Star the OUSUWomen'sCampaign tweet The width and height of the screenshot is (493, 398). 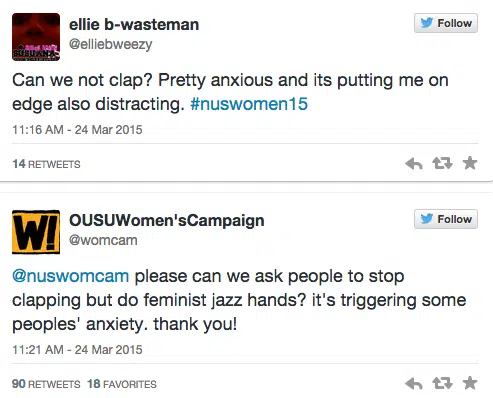470,383
